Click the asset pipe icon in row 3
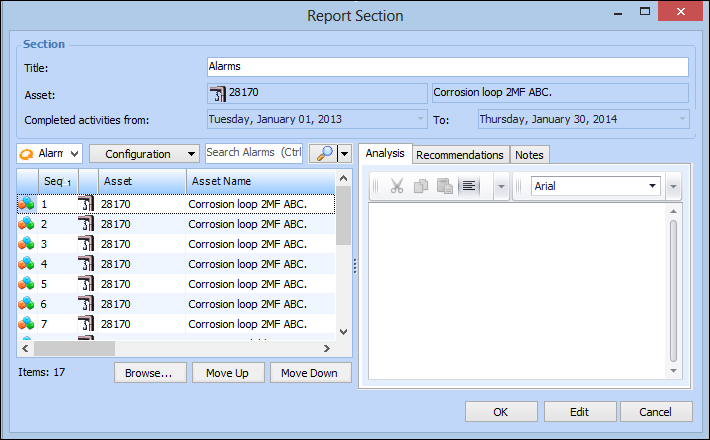710x440 pixels. pyautogui.click(x=87, y=244)
